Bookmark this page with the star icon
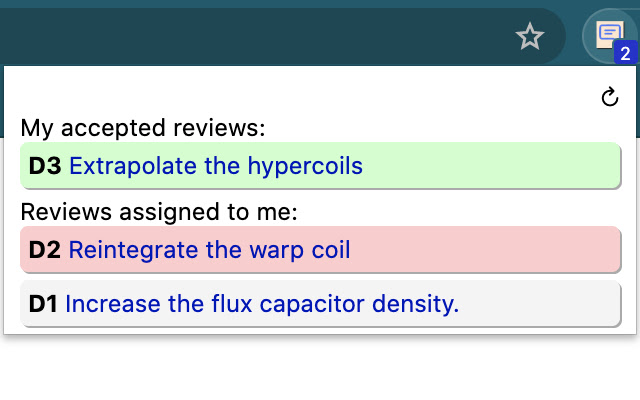This screenshot has width=640, height=400. 529,37
